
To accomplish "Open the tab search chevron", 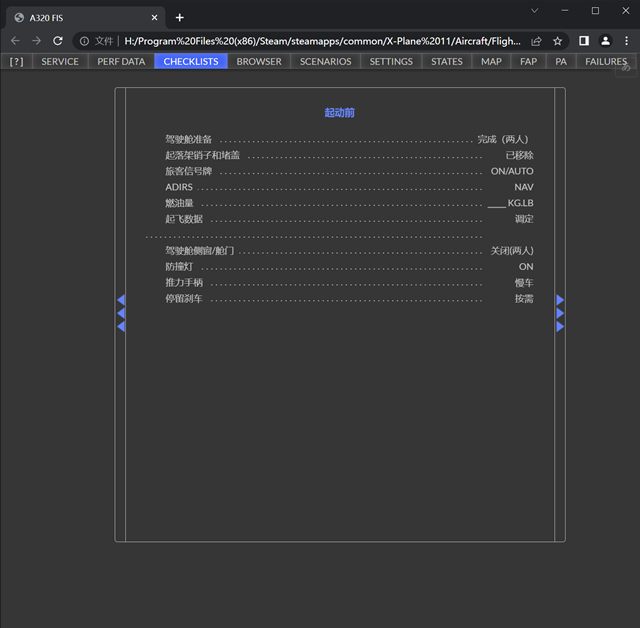I will 535,11.
